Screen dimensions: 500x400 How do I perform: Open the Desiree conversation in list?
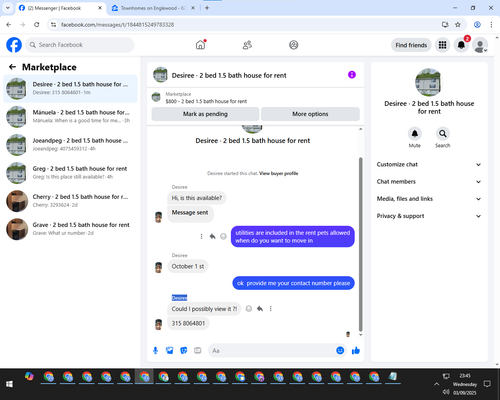pos(70,88)
